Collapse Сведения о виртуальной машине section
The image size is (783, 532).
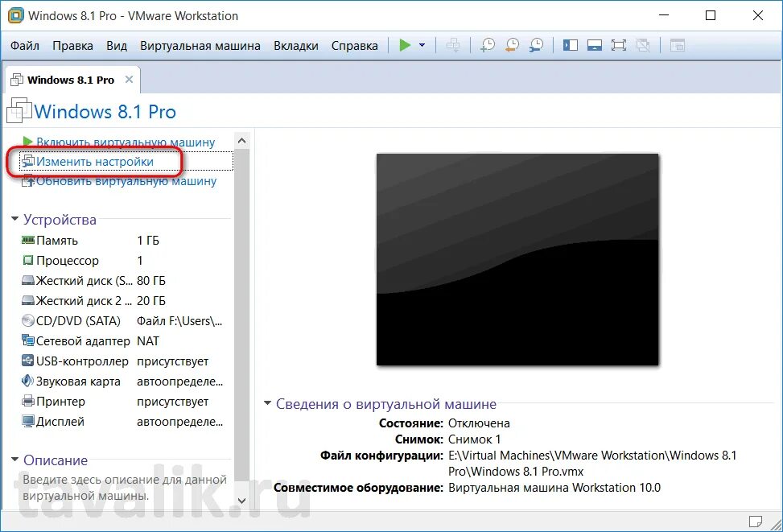pyautogui.click(x=268, y=403)
